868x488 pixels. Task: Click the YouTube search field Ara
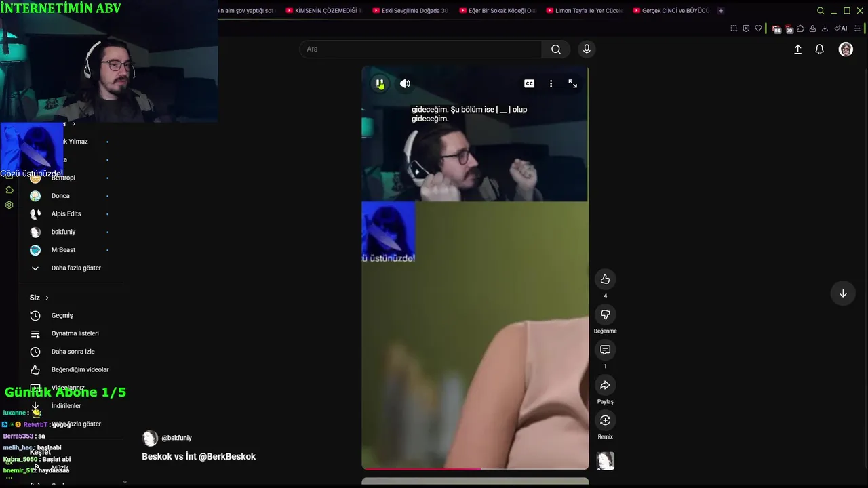[420, 49]
